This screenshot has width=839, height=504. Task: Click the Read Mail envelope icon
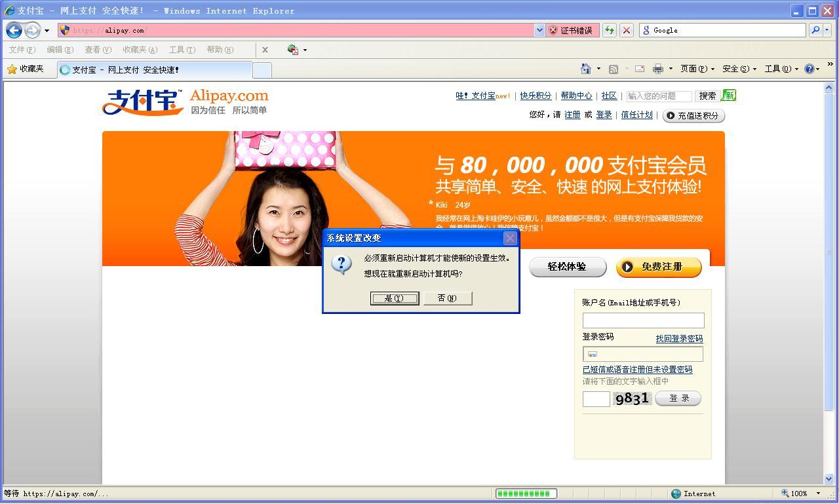click(x=640, y=69)
